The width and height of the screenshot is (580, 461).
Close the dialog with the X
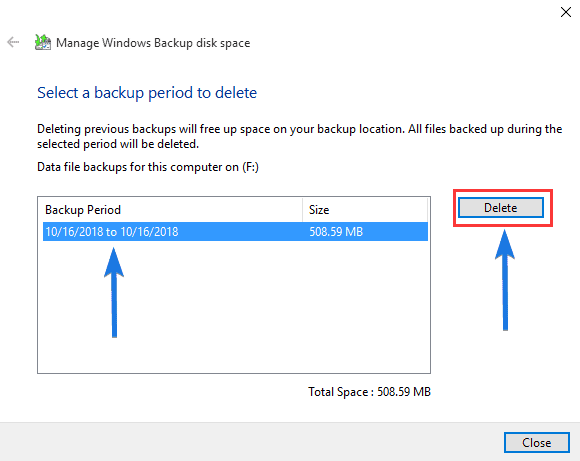coord(566,12)
